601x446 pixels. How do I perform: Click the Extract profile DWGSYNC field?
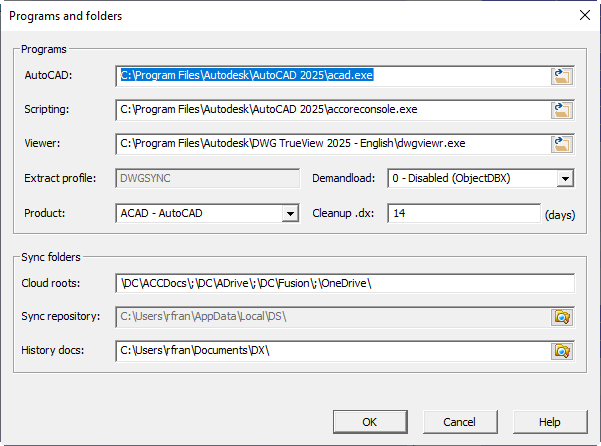[207, 178]
